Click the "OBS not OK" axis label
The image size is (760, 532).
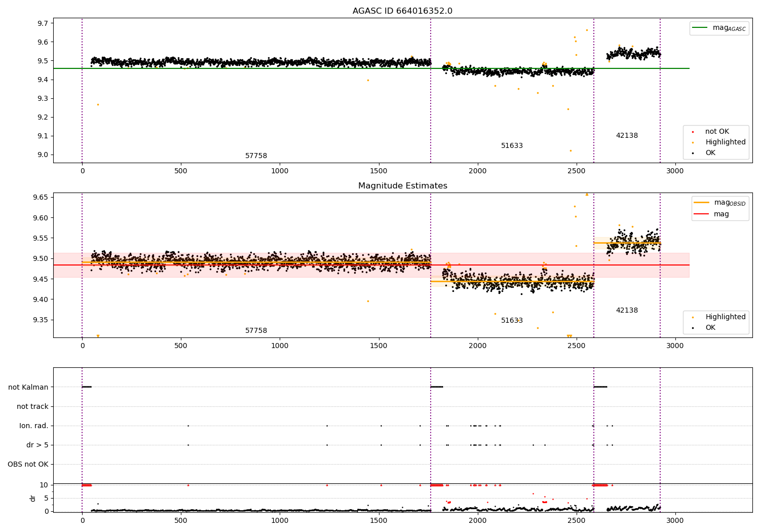click(28, 464)
